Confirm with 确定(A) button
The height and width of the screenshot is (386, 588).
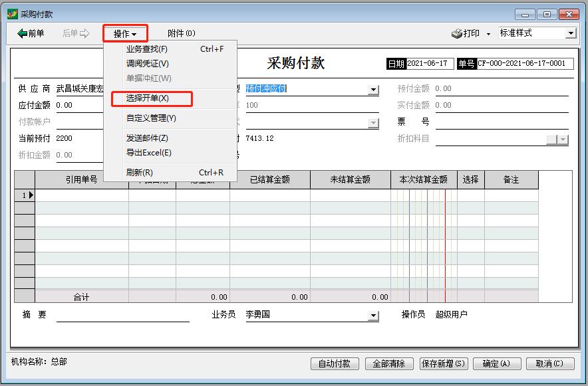click(x=496, y=363)
